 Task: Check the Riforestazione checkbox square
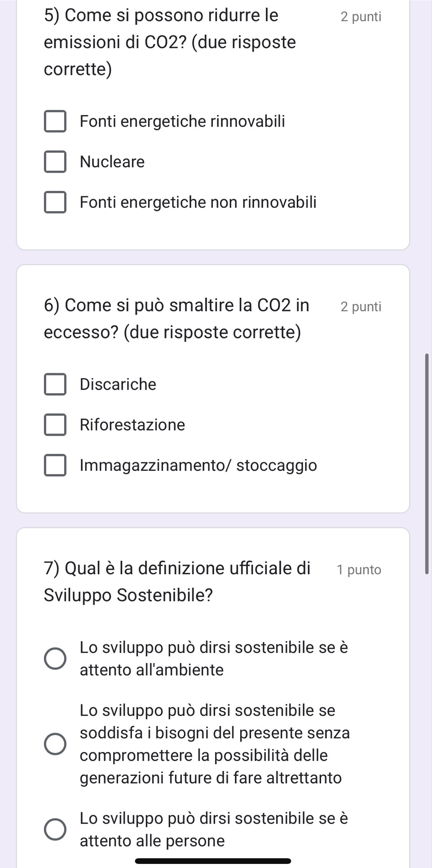point(55,425)
